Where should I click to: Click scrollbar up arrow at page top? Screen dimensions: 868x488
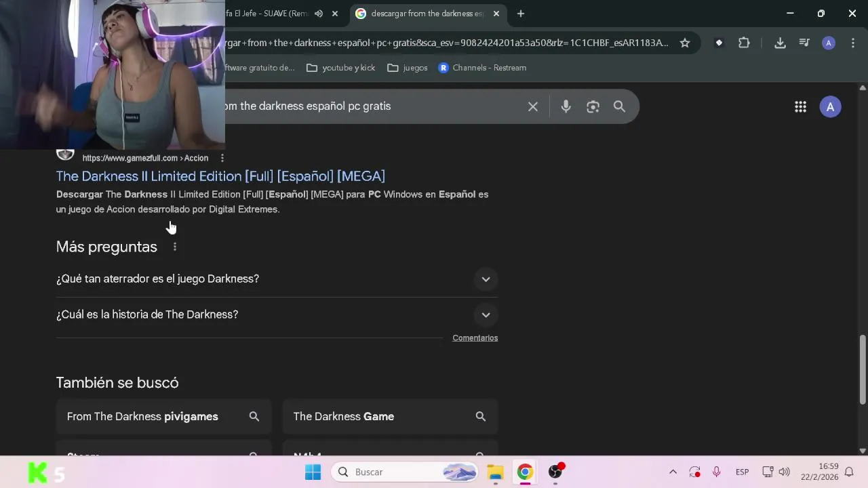[x=863, y=88]
